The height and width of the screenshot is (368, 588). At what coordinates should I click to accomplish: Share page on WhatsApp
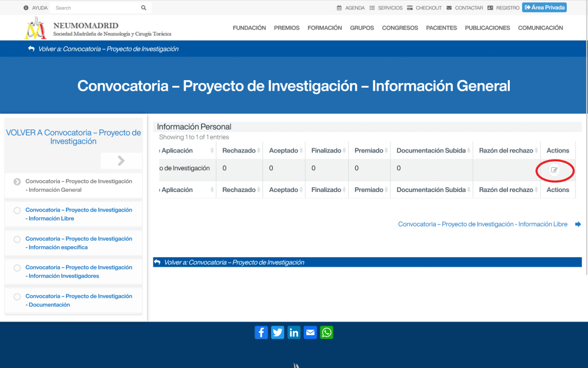327,332
